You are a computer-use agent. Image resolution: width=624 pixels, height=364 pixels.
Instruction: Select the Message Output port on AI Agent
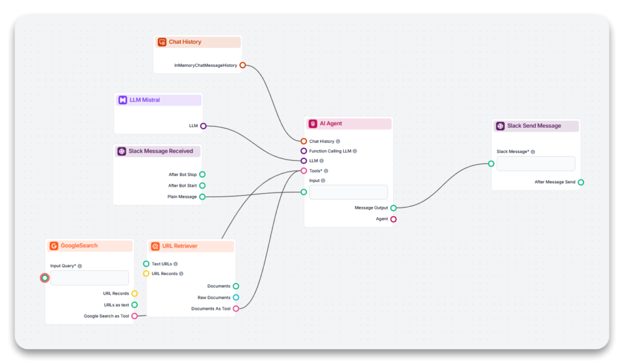(x=393, y=208)
